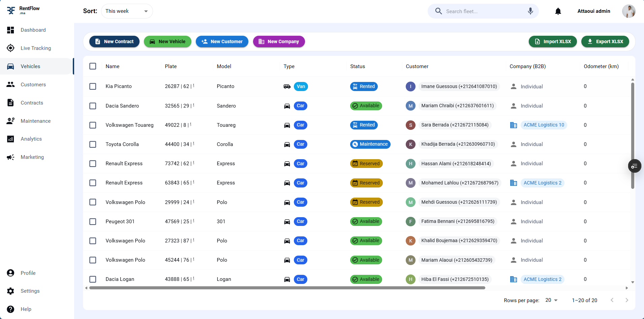Open Contracts in the sidebar

pyautogui.click(x=37, y=103)
